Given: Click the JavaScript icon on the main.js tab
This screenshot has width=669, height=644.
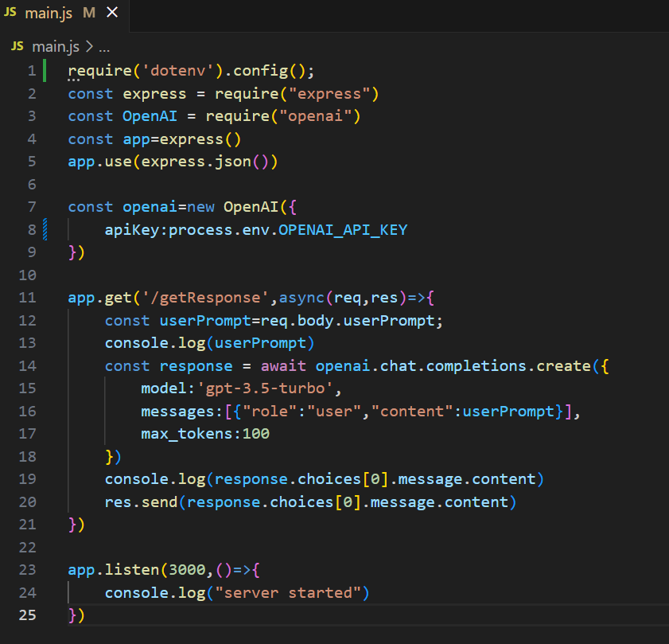Looking at the screenshot, I should pos(10,13).
